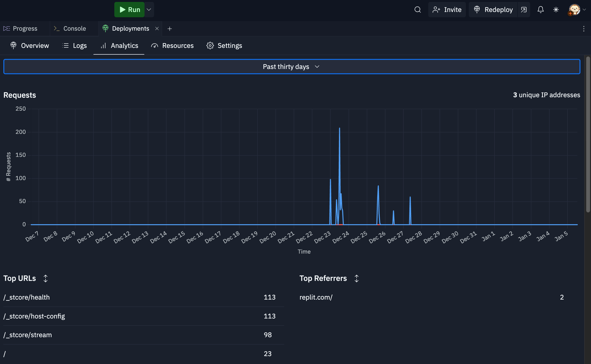Open the three-dot pane options menu
The height and width of the screenshot is (364, 591).
point(584,29)
